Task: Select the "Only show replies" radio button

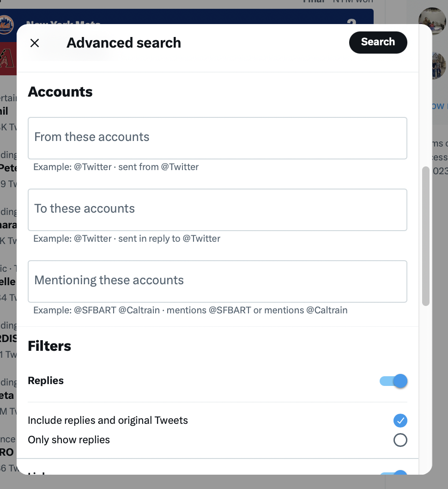Action: [400, 440]
